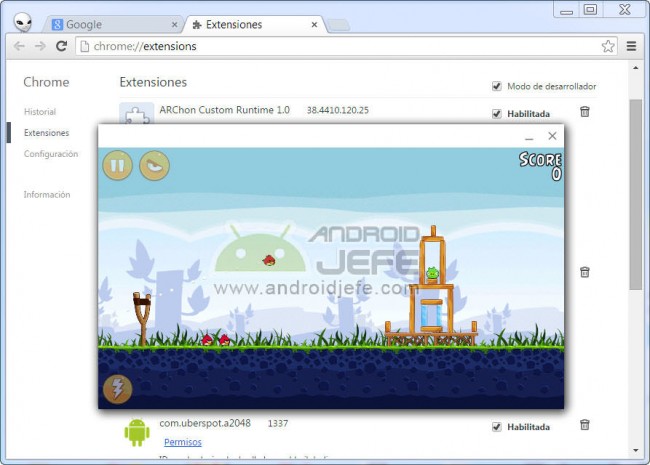Open Historial in the sidebar
The image size is (650, 465).
[x=40, y=111]
